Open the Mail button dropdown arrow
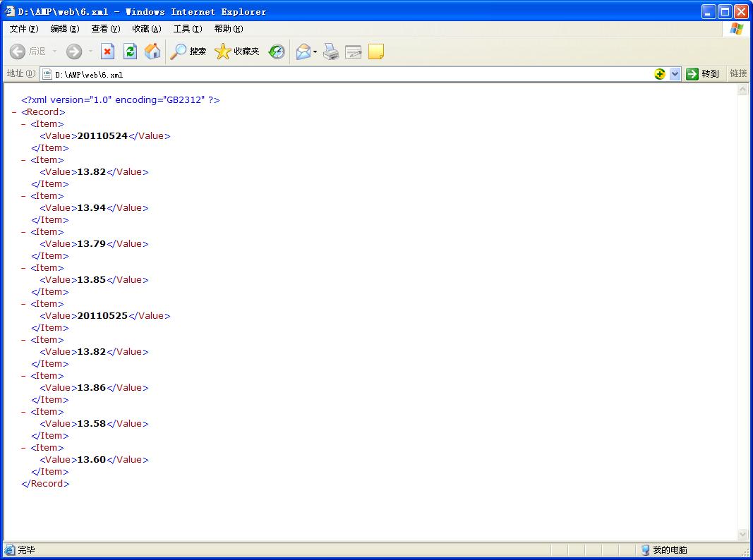 [x=315, y=51]
